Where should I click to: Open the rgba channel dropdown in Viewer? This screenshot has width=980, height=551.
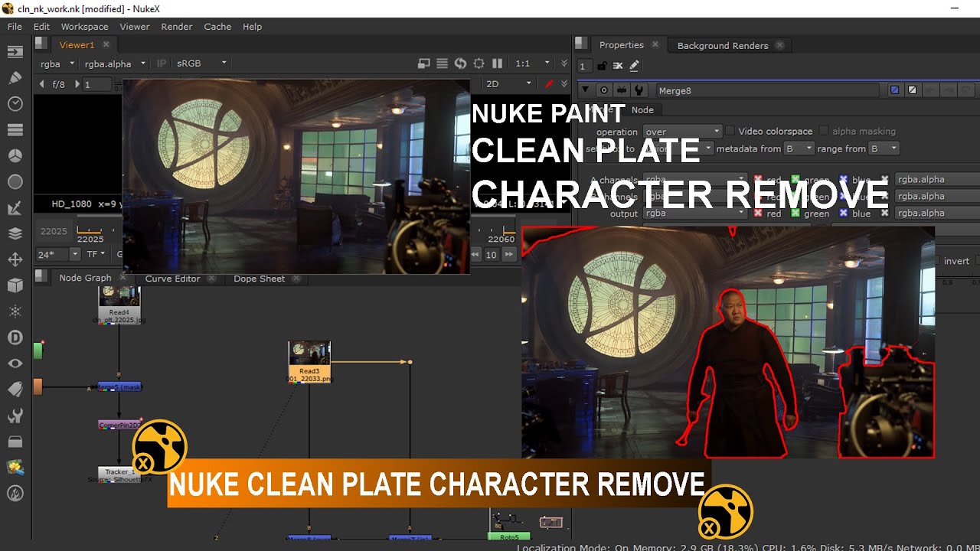57,64
